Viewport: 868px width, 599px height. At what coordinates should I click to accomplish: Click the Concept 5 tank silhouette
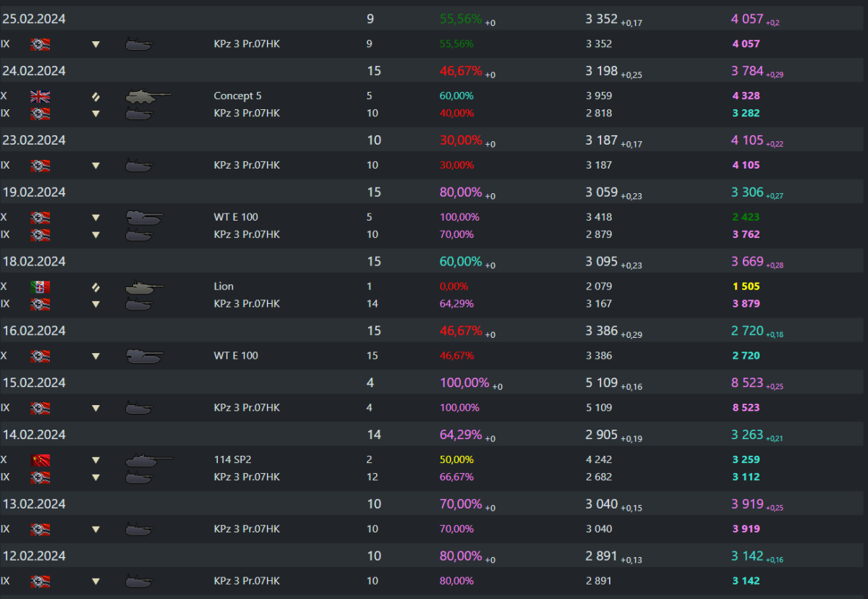pyautogui.click(x=148, y=95)
